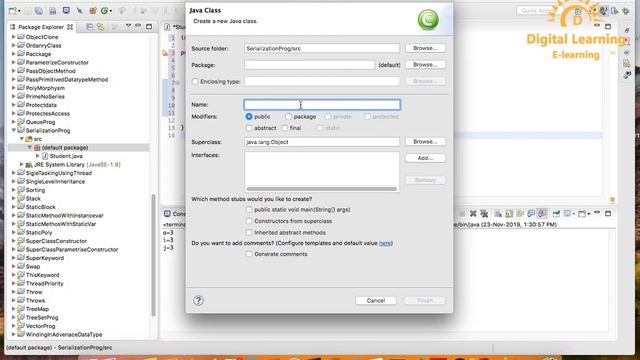Maximize the Console view

click(608, 213)
